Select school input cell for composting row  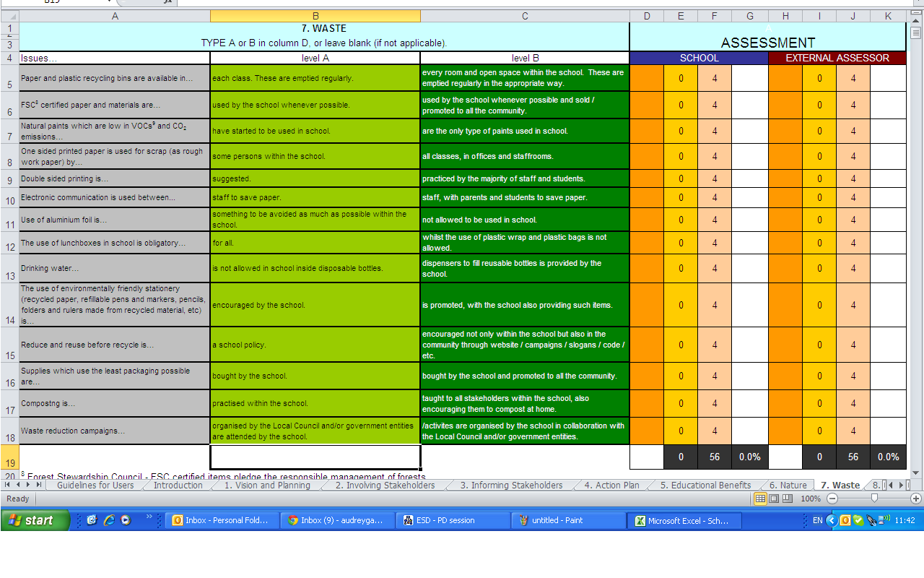click(646, 403)
